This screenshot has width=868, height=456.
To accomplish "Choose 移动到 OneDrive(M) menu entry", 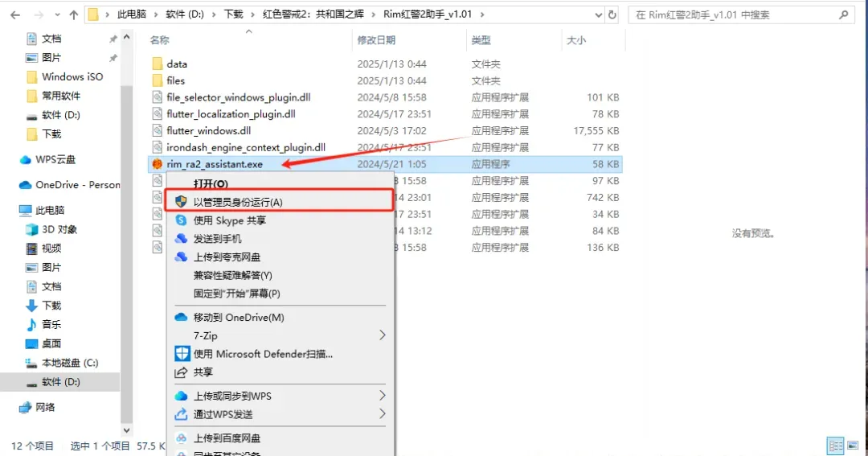I will coord(280,317).
